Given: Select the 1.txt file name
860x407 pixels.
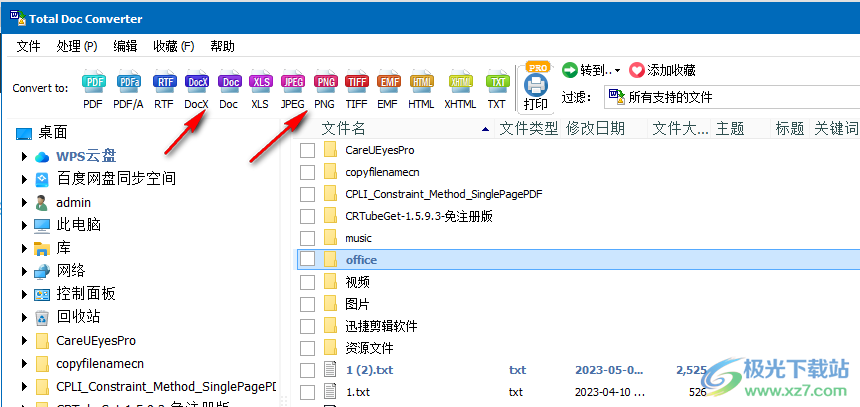Looking at the screenshot, I should click(x=358, y=392).
